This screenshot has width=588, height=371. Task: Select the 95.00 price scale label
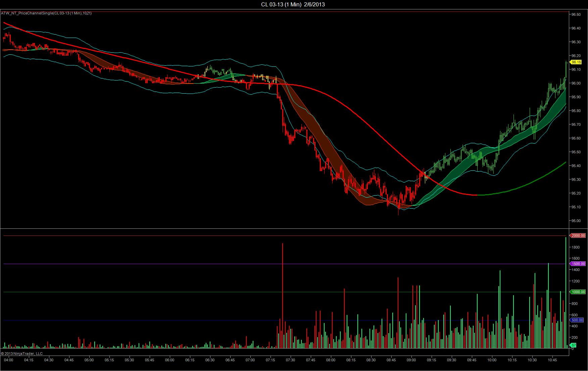coord(576,221)
